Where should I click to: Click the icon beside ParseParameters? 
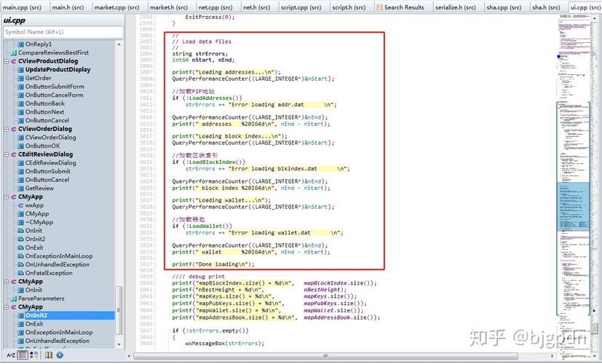(x=14, y=298)
